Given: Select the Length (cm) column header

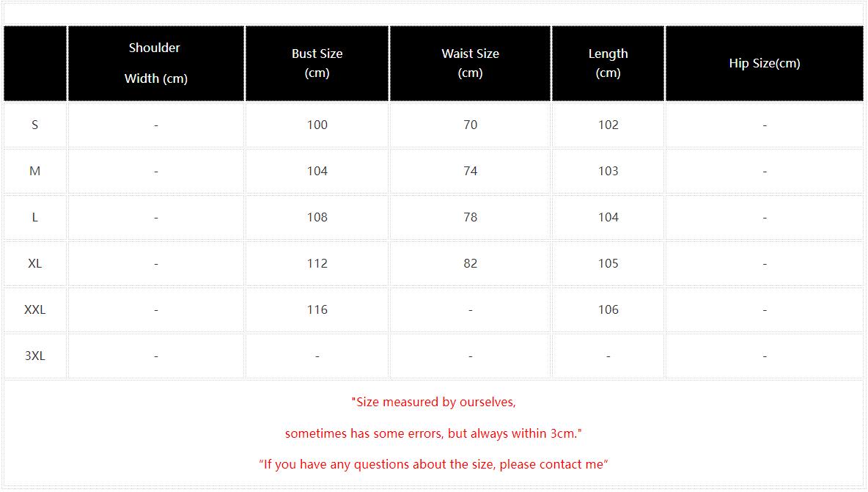Looking at the screenshot, I should click(x=608, y=63).
